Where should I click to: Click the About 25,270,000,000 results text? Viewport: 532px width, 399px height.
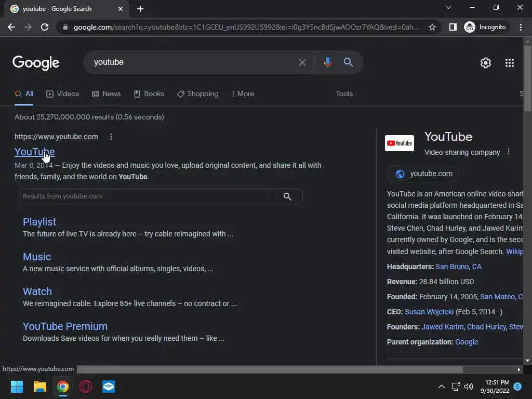(89, 117)
